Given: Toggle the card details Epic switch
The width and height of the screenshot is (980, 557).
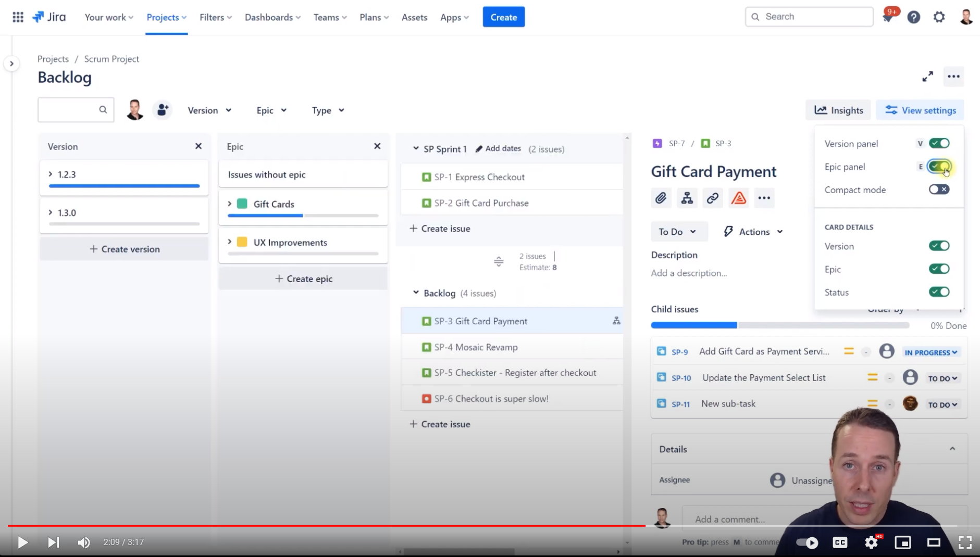Looking at the screenshot, I should (939, 269).
